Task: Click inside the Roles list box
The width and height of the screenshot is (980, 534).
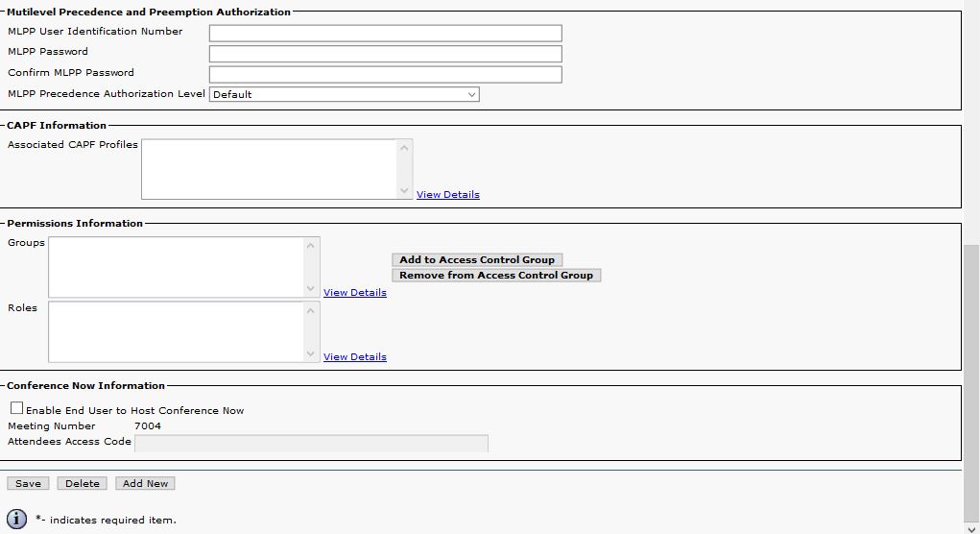Action: pyautogui.click(x=175, y=331)
